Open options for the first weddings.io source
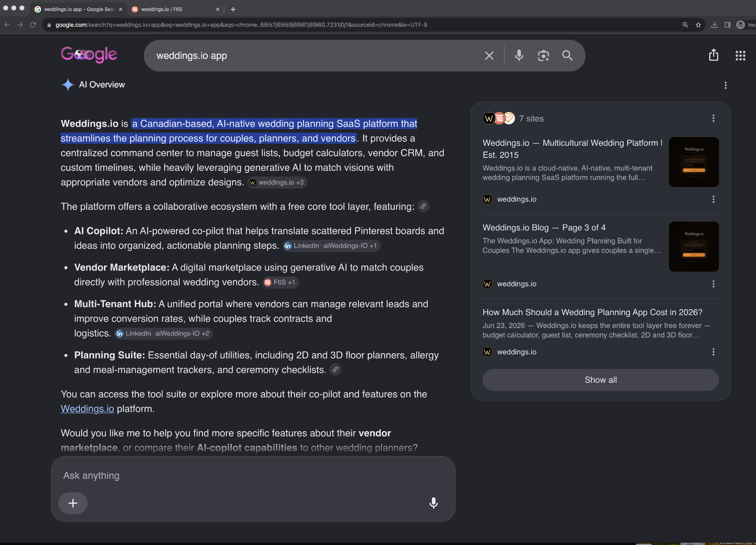756x545 pixels. (x=713, y=199)
